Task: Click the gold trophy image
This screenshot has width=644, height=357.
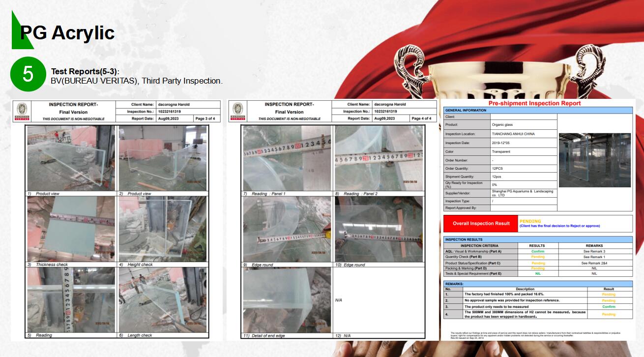Action: pos(497,74)
